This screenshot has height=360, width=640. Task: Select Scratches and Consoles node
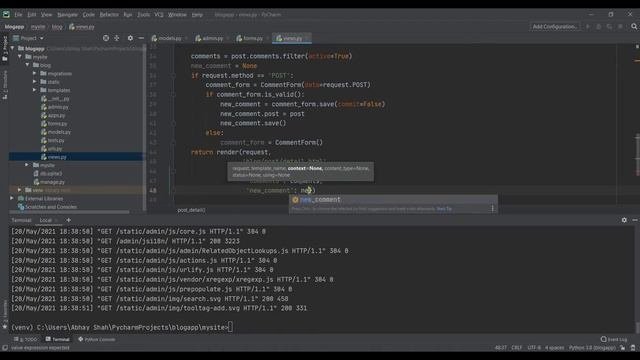coord(47,207)
